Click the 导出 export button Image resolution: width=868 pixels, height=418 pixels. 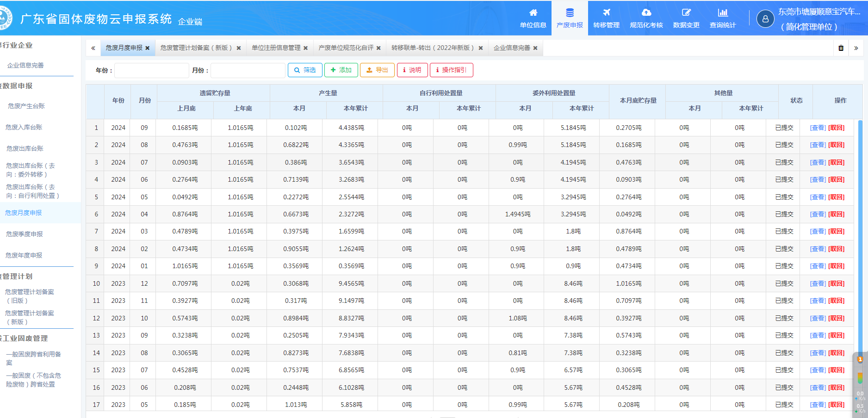click(377, 70)
